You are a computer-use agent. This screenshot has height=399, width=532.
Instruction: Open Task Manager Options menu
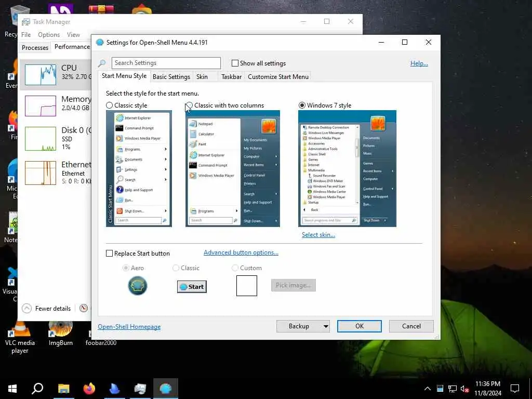[x=49, y=35]
